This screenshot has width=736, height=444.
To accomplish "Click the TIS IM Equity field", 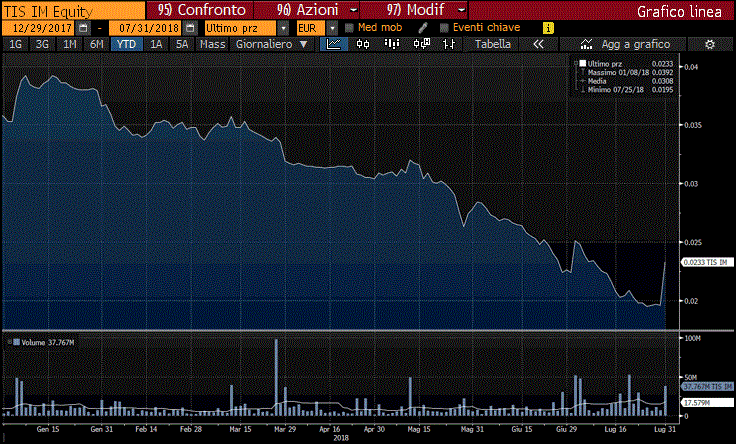I will pos(73,10).
